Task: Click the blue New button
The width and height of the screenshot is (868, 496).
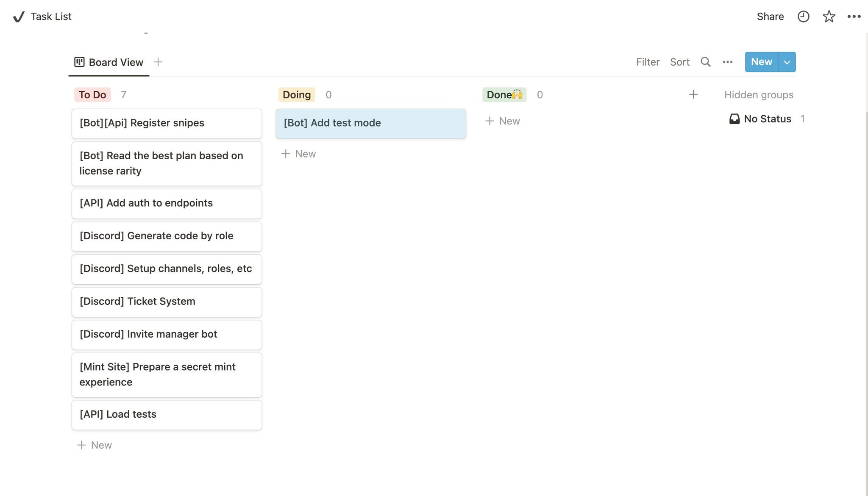Action: (761, 62)
